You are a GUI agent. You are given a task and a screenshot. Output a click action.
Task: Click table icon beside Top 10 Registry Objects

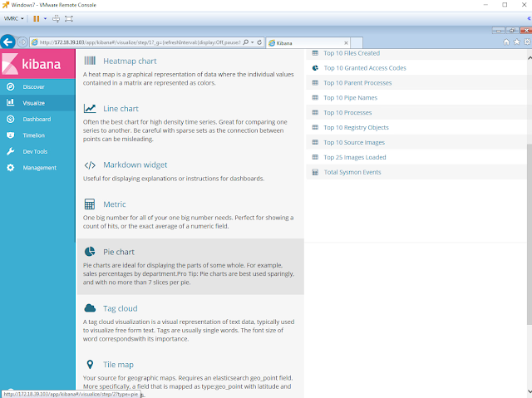coord(315,127)
